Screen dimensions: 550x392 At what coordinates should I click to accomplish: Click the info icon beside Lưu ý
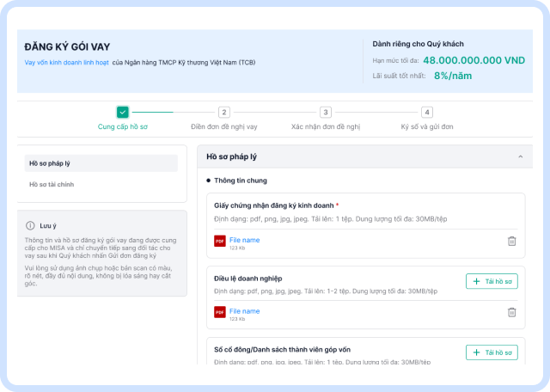tap(30, 225)
